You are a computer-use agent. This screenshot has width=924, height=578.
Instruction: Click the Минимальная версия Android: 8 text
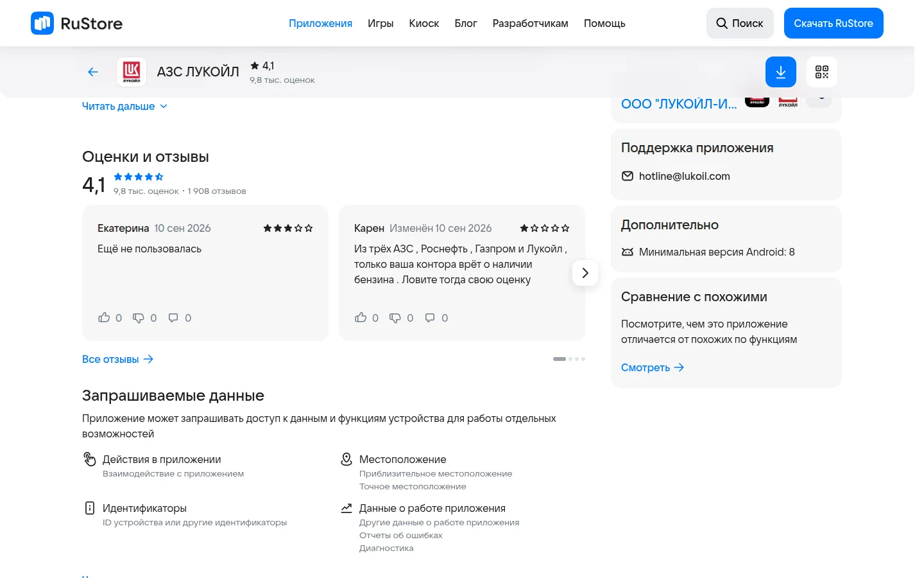(x=717, y=252)
